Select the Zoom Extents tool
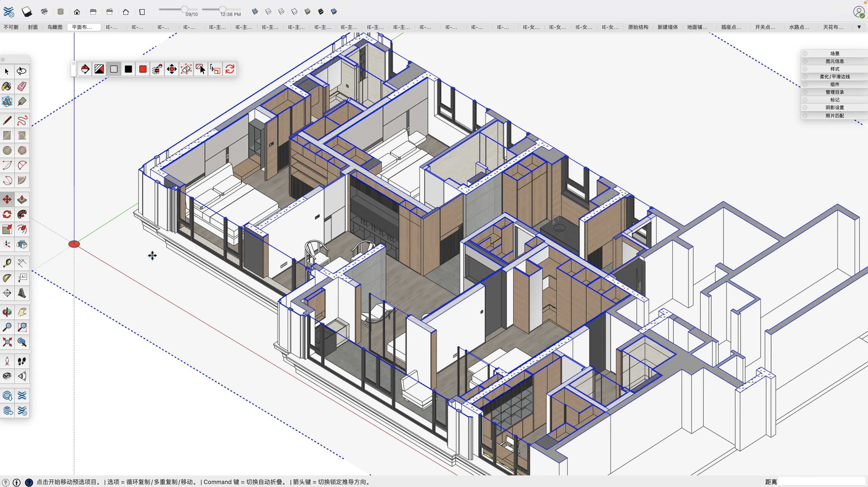 (x=7, y=342)
